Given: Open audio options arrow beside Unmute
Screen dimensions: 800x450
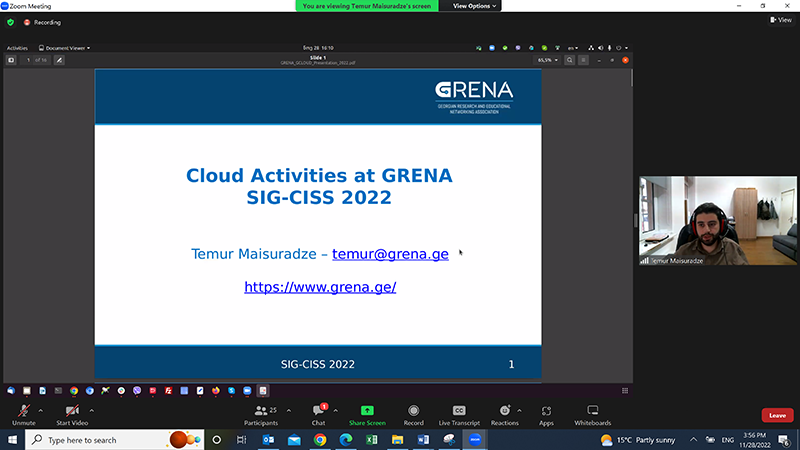Looking at the screenshot, I should [x=41, y=410].
